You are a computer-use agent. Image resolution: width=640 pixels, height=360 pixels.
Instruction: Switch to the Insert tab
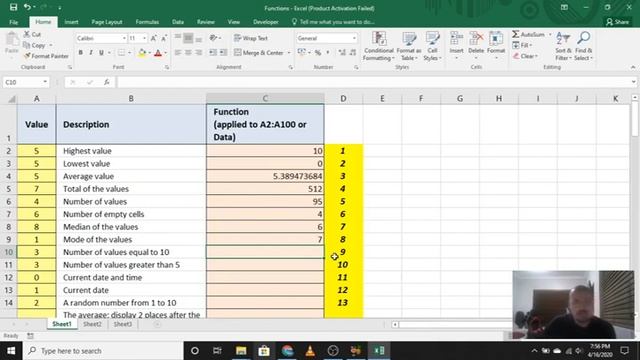71,22
